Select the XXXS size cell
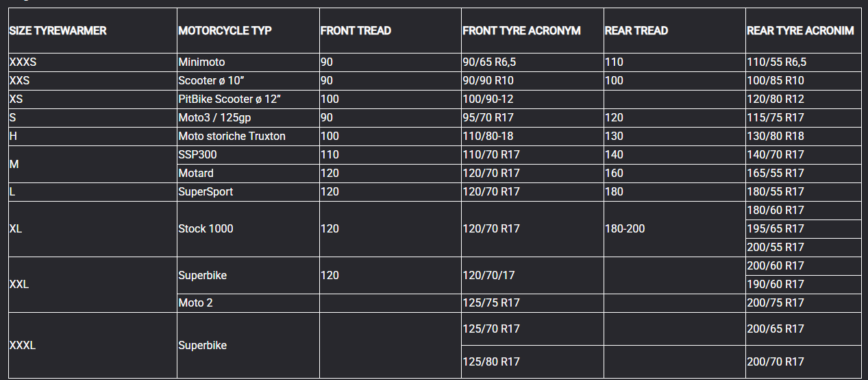Viewport: 868px width, 380px height. pos(23,62)
